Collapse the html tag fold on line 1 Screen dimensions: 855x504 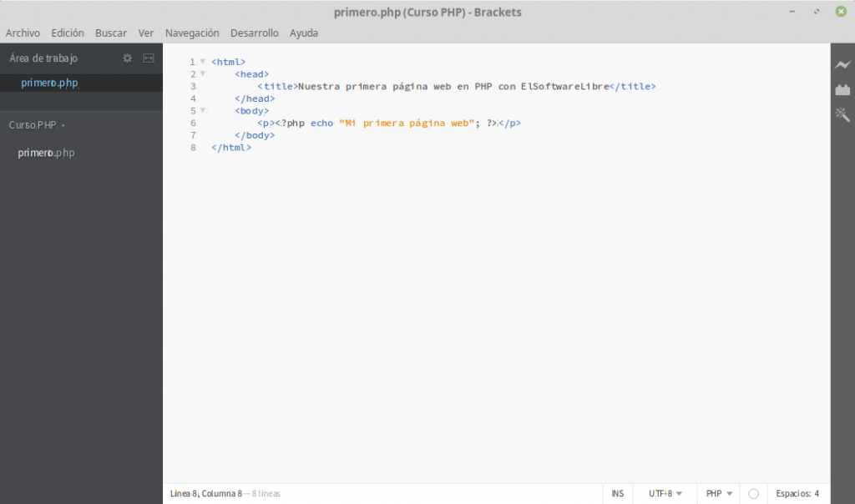pos(203,62)
